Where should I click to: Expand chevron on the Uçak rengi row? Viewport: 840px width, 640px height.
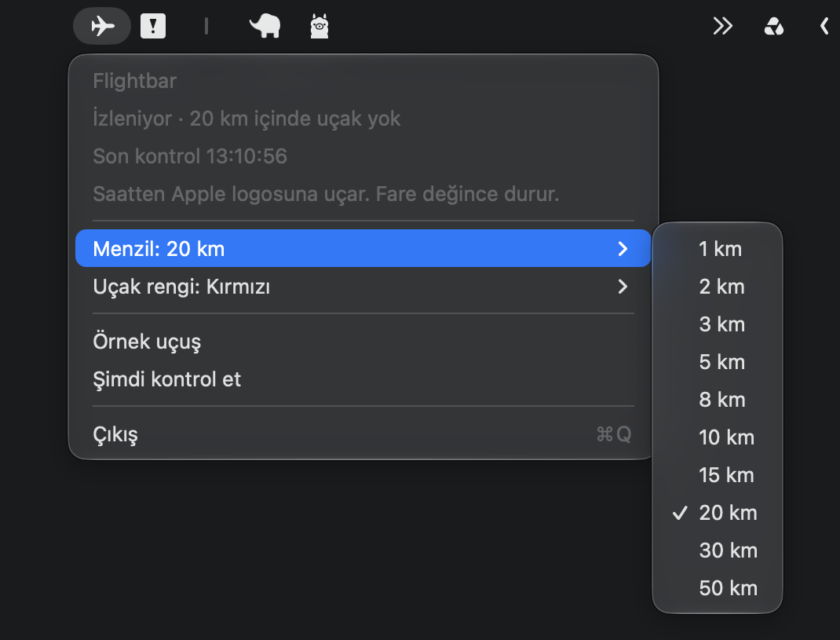(x=623, y=287)
